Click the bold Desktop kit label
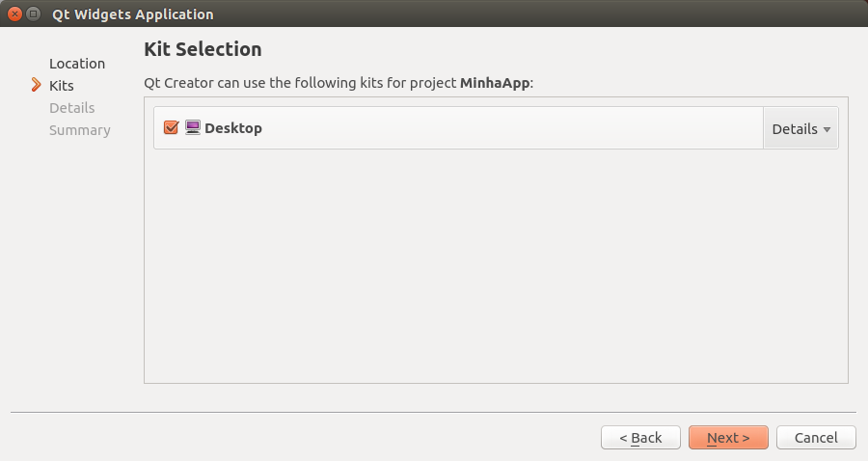This screenshot has height=461, width=868. click(x=233, y=128)
